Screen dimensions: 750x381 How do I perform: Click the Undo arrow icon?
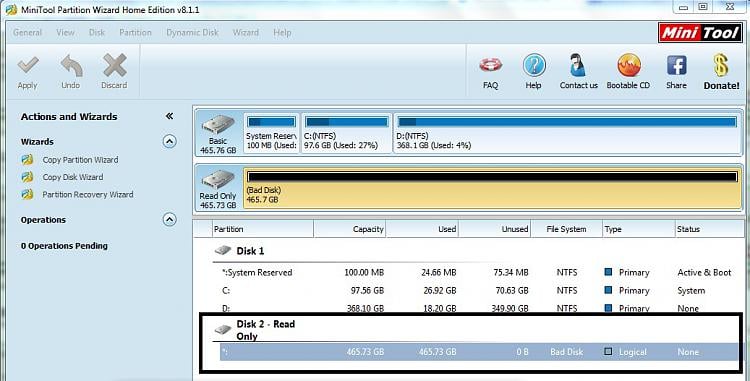tap(71, 65)
